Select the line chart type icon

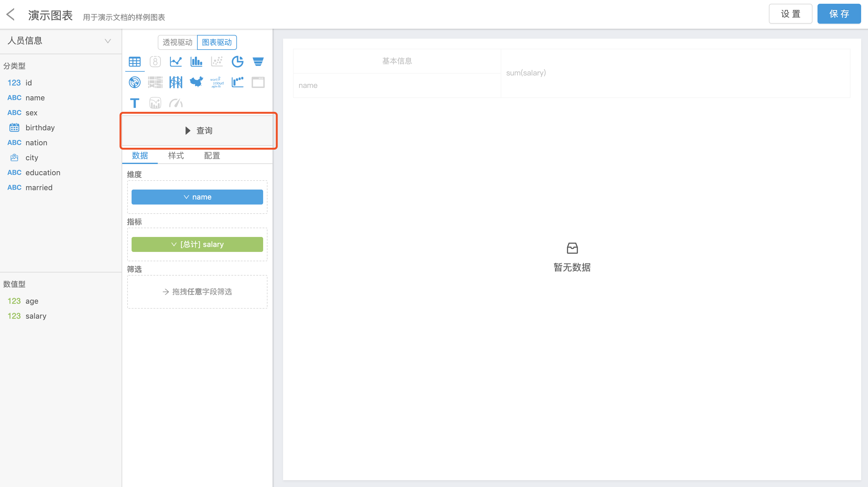(176, 62)
